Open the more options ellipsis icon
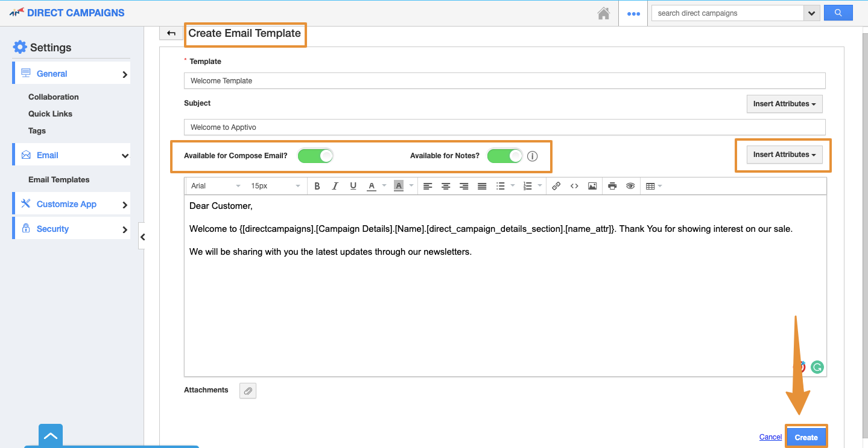 (633, 13)
